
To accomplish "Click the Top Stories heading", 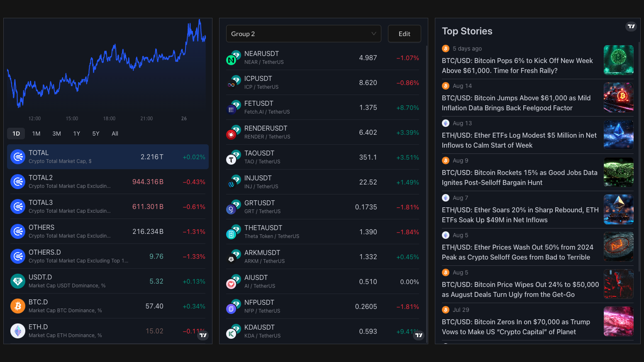I will 467,31.
